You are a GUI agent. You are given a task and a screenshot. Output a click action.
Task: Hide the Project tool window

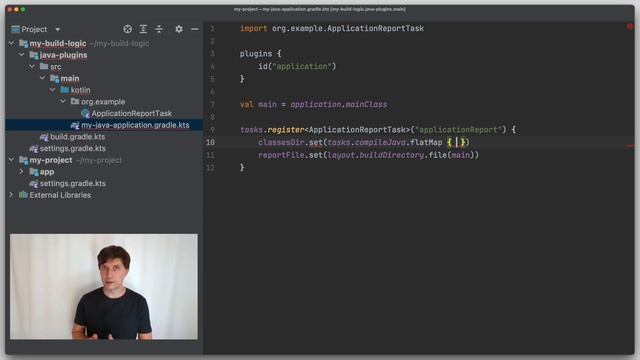195,29
